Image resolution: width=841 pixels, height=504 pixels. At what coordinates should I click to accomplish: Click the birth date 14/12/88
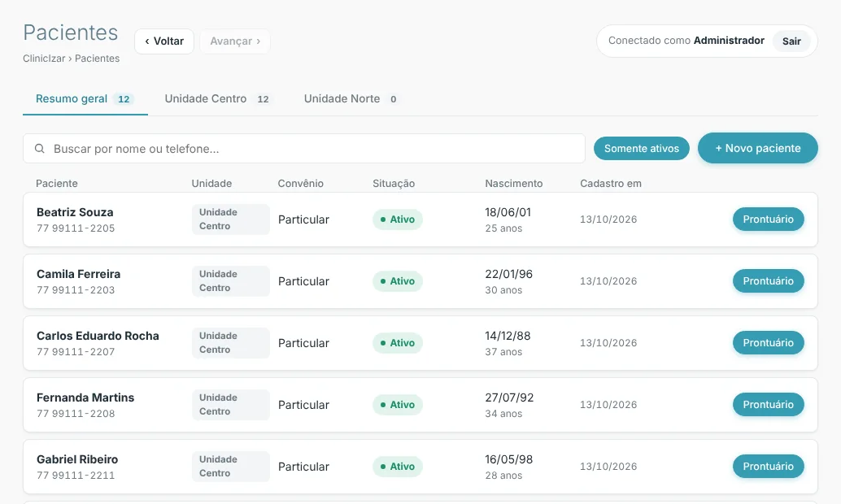tap(508, 336)
